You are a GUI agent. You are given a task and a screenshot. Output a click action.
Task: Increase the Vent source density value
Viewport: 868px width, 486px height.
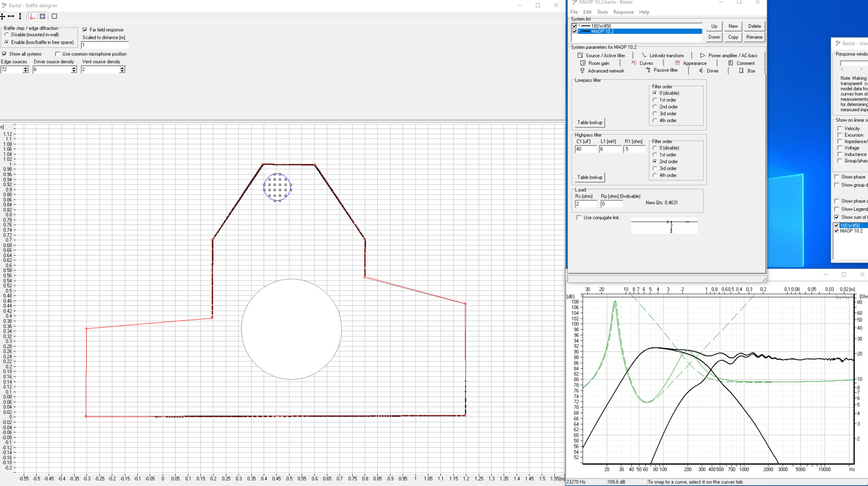[122, 68]
